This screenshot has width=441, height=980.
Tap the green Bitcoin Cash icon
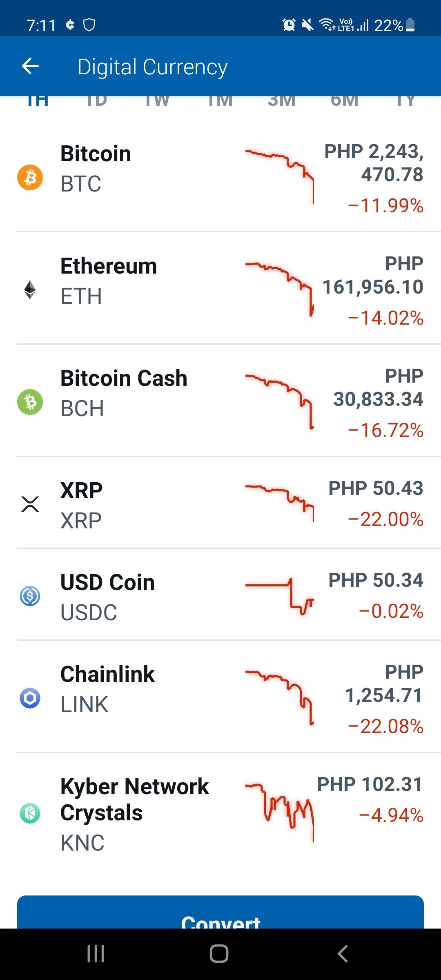click(x=30, y=402)
